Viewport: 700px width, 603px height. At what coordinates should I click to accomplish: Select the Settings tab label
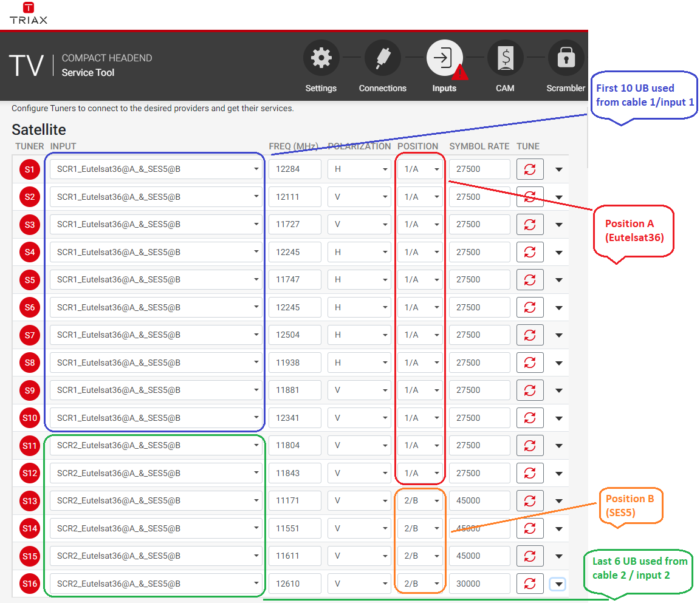click(x=321, y=88)
